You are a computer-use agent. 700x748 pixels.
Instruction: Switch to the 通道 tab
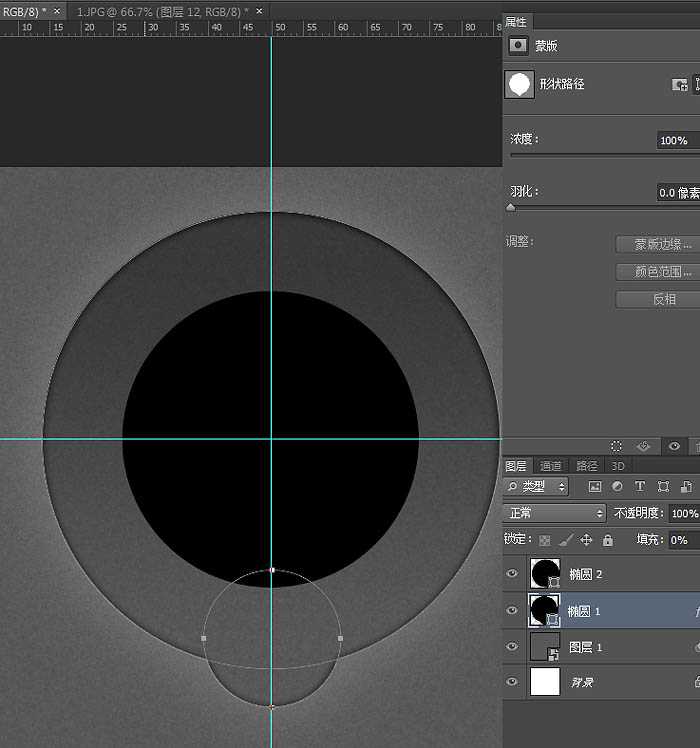551,466
